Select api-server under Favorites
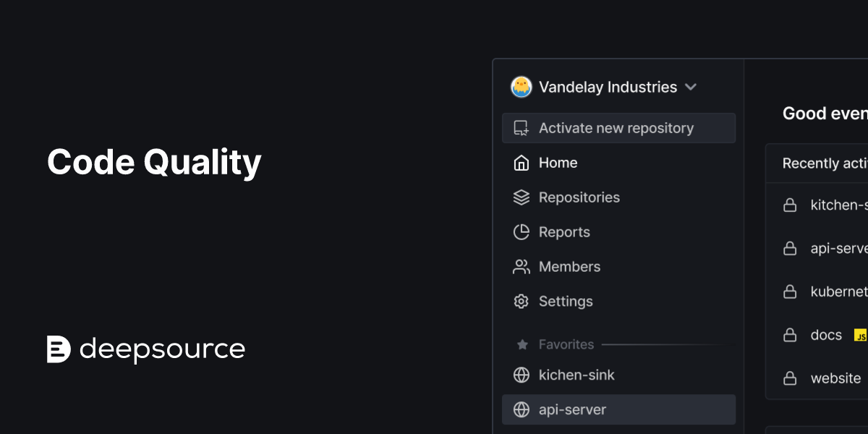Viewport: 868px width, 434px height. point(571,409)
